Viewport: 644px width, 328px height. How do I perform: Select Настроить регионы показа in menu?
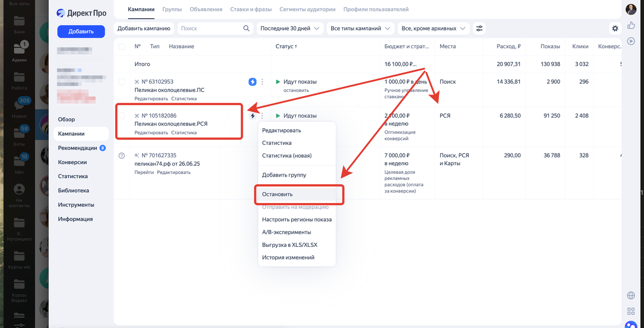point(297,220)
